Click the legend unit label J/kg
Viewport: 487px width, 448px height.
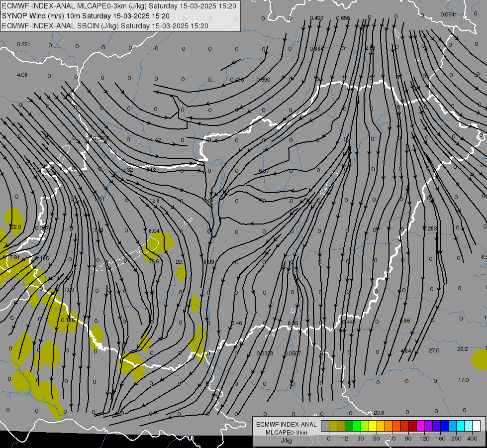tap(286, 441)
